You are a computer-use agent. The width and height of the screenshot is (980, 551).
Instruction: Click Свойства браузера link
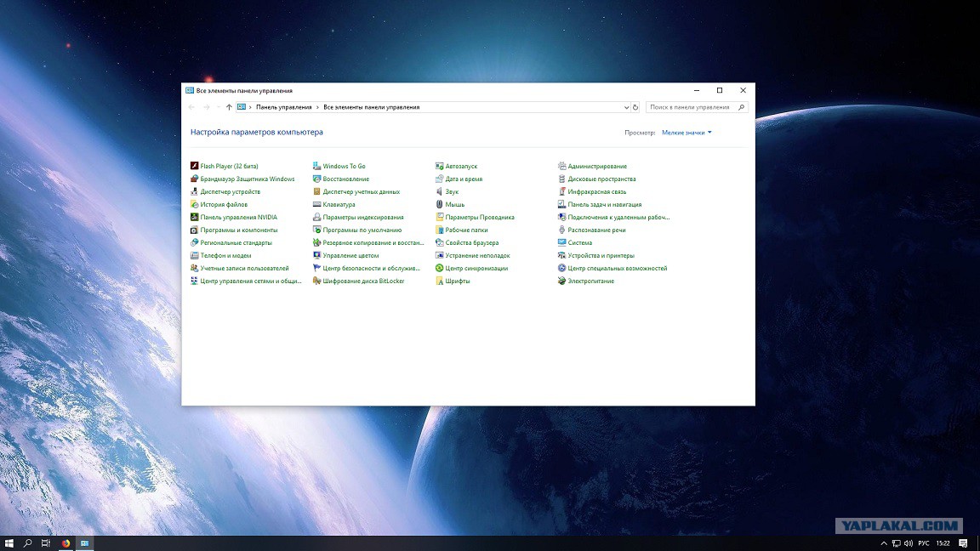coord(472,242)
